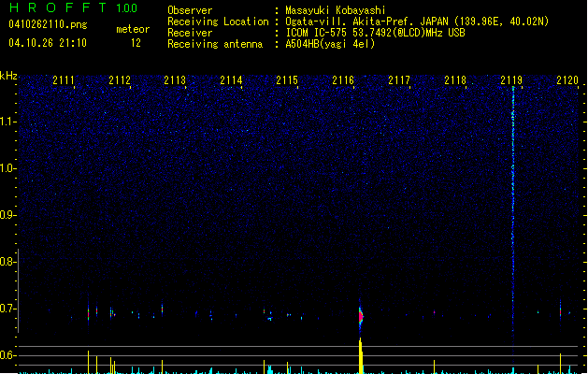
Task: Select the Receiving Location label
Action: (x=218, y=22)
